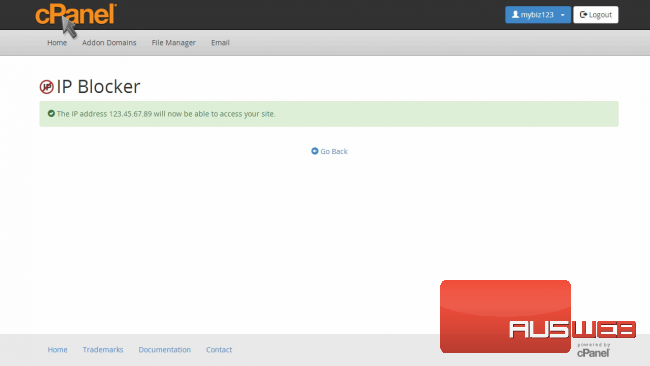Visit the footer Home link
The image size is (650, 366).
[57, 349]
